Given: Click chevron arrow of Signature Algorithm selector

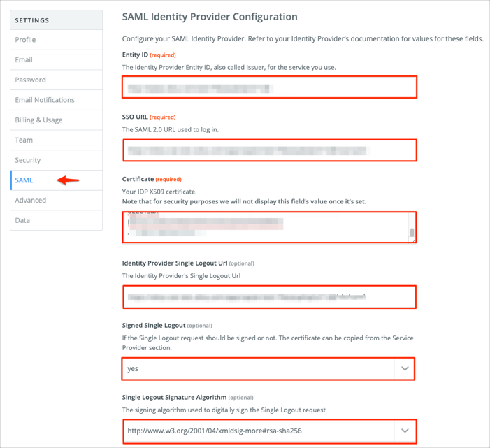Looking at the screenshot, I should click(x=405, y=431).
